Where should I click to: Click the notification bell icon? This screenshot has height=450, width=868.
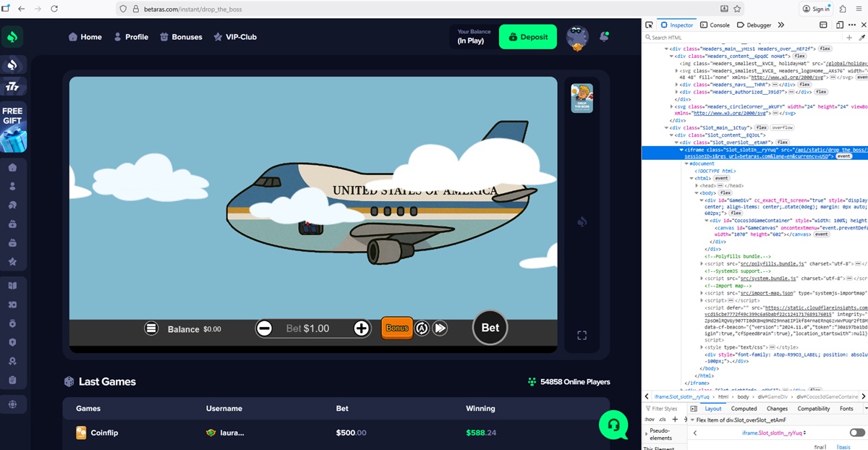(x=604, y=36)
